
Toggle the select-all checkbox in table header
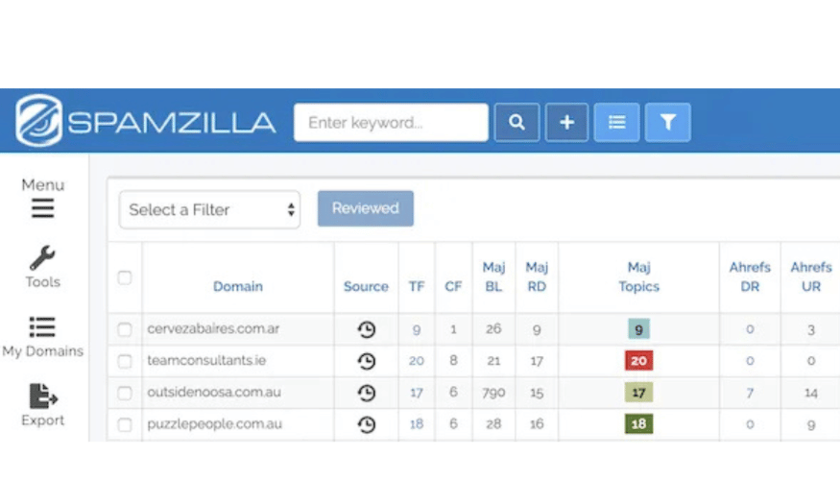click(124, 277)
